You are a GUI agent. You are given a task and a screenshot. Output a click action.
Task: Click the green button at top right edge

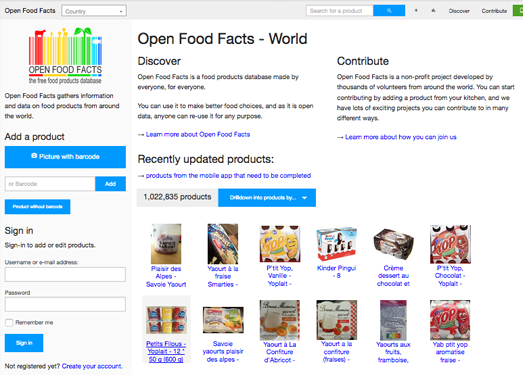[518, 11]
